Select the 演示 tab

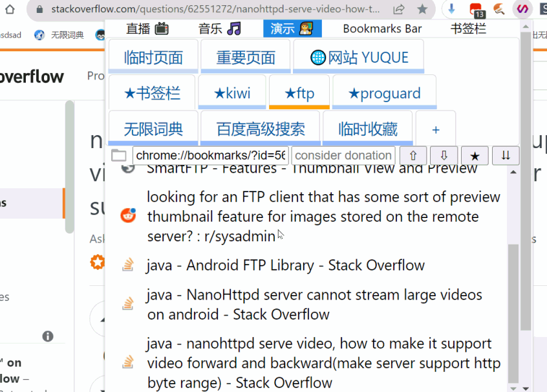click(292, 28)
